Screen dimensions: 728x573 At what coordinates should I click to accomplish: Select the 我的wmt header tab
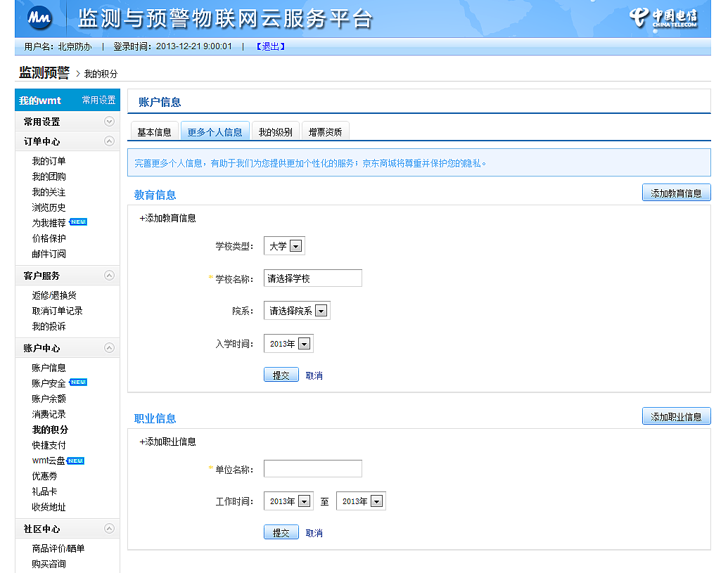pyautogui.click(x=40, y=101)
